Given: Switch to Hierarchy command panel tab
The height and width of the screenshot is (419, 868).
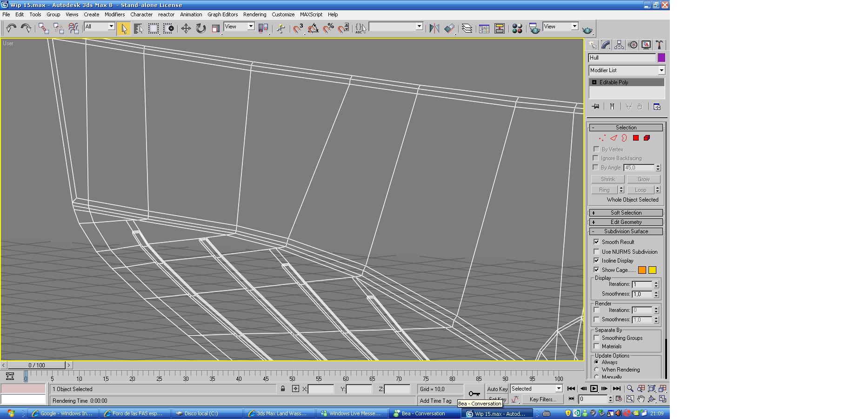Looking at the screenshot, I should tap(619, 45).
